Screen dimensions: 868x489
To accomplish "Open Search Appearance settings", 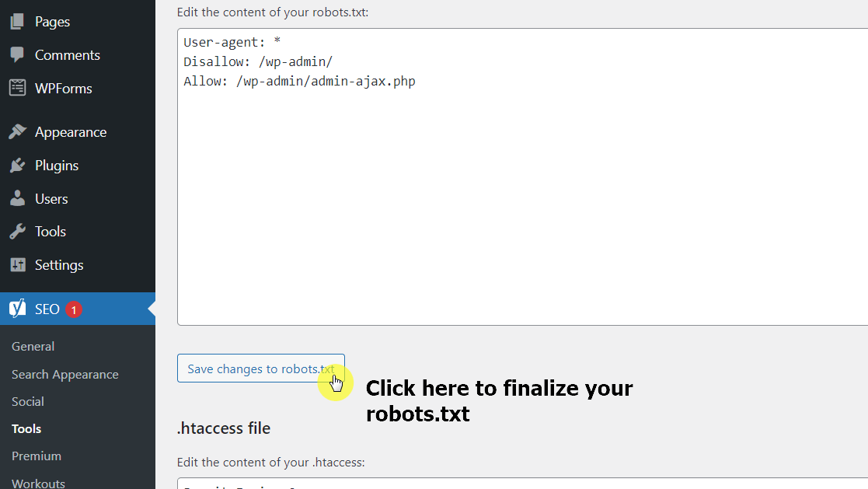I will pos(64,374).
